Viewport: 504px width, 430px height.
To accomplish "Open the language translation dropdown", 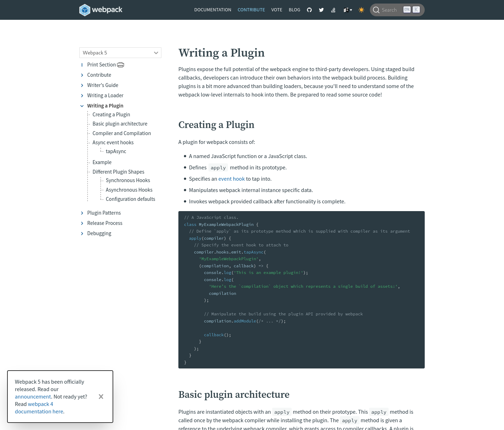I will [348, 10].
